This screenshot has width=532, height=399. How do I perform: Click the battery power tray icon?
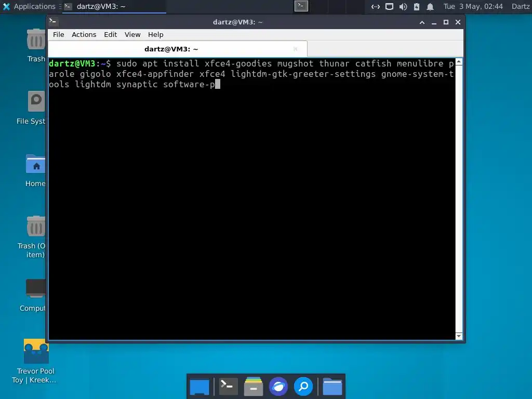coord(416,6)
